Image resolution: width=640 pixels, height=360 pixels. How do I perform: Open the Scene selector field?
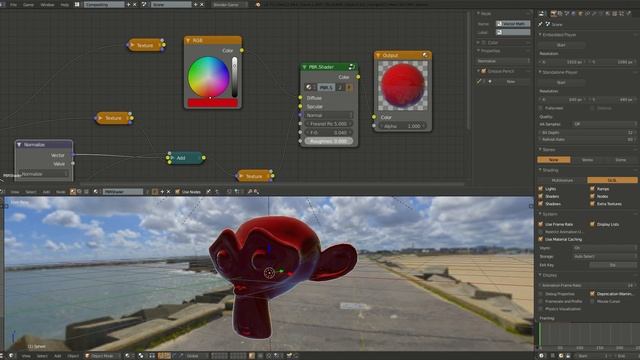[x=171, y=4]
